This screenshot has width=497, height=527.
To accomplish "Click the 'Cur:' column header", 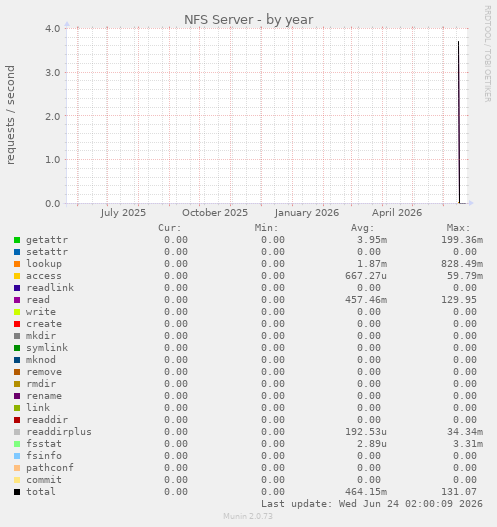I will point(170,228).
